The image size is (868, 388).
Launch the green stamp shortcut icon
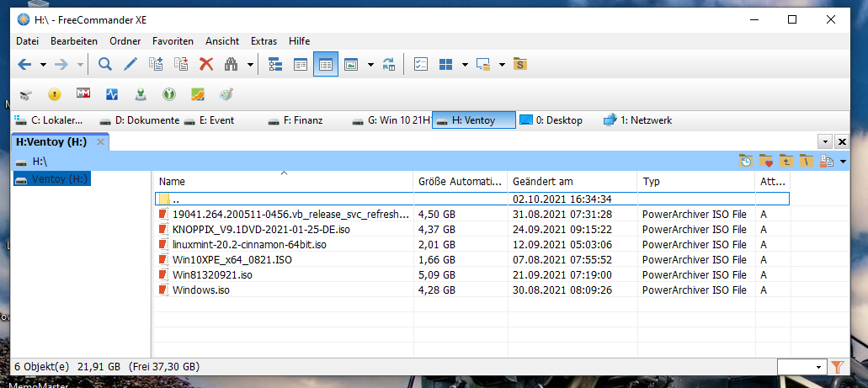[141, 94]
